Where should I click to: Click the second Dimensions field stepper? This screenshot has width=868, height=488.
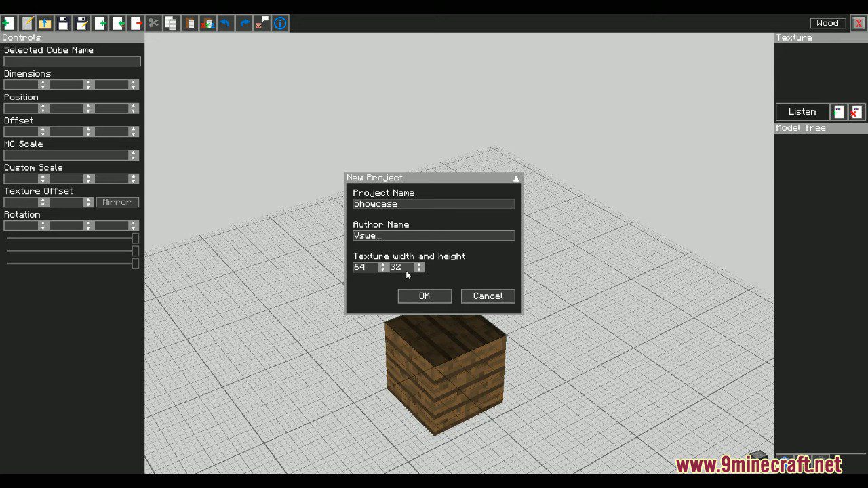88,85
